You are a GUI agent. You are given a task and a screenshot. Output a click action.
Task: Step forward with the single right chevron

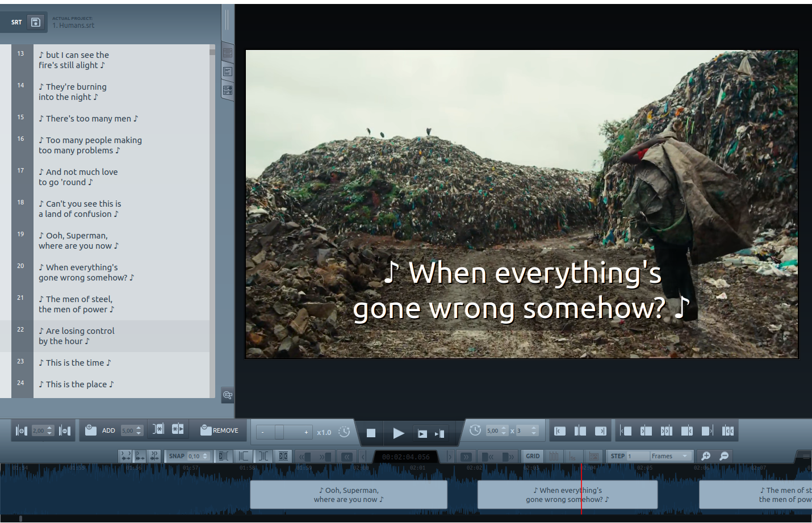[x=449, y=456]
